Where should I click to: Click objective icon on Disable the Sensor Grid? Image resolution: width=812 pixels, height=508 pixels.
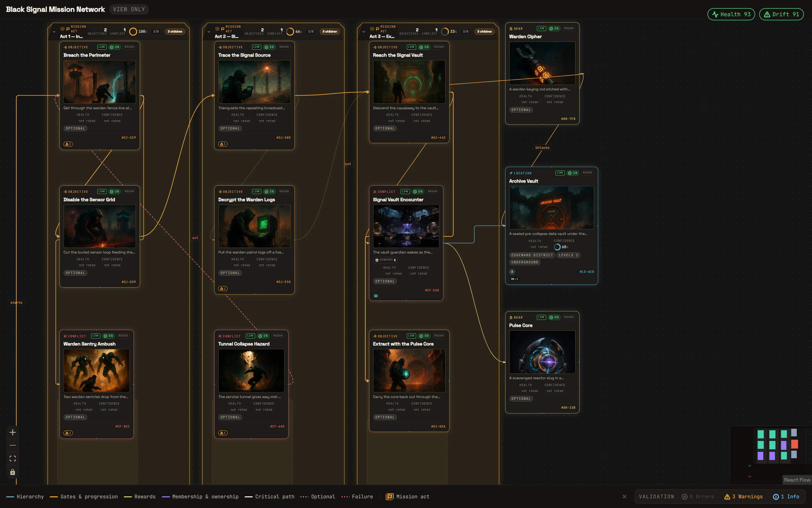coord(65,192)
